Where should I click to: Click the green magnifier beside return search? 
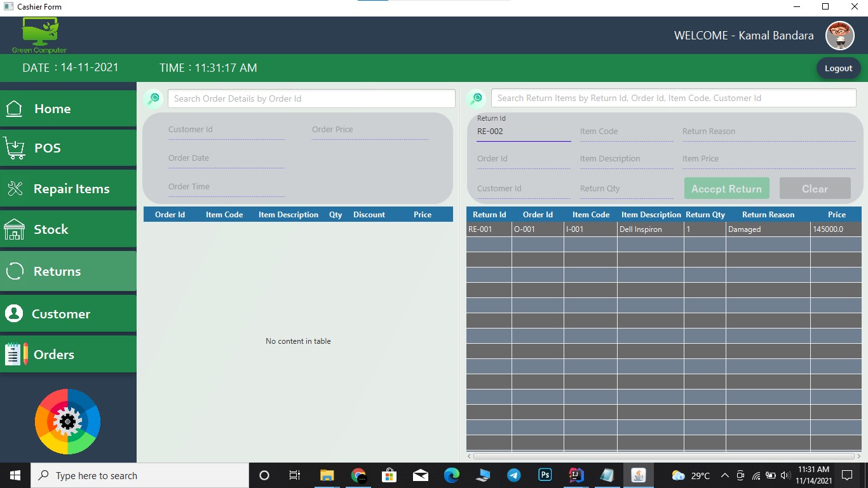(x=476, y=98)
